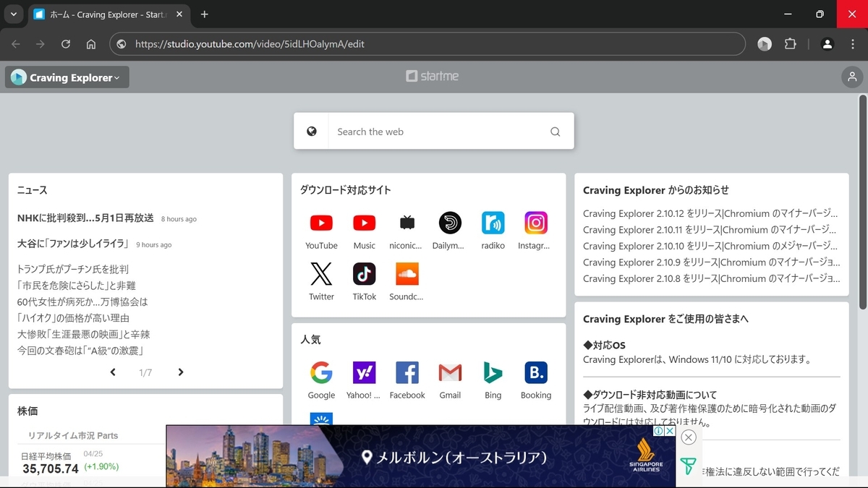Screen dimensions: 868x488
Task: Open the tab search dropdown arrow
Action: click(x=13, y=14)
